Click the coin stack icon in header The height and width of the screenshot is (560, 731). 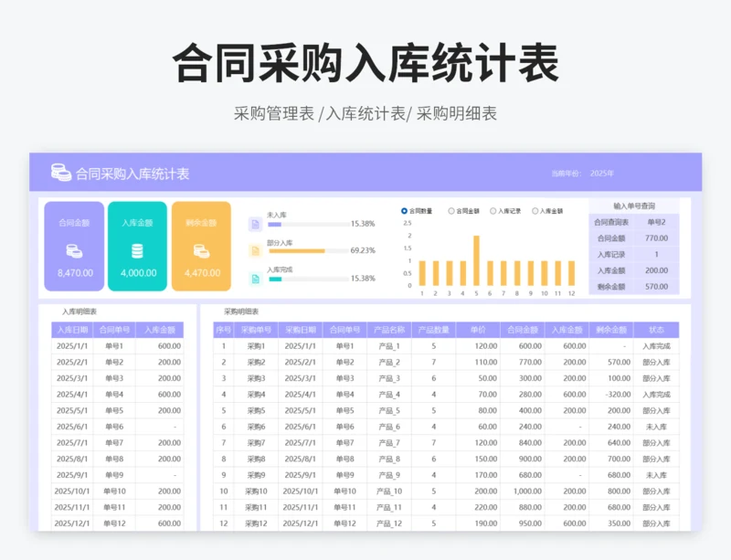tap(60, 173)
